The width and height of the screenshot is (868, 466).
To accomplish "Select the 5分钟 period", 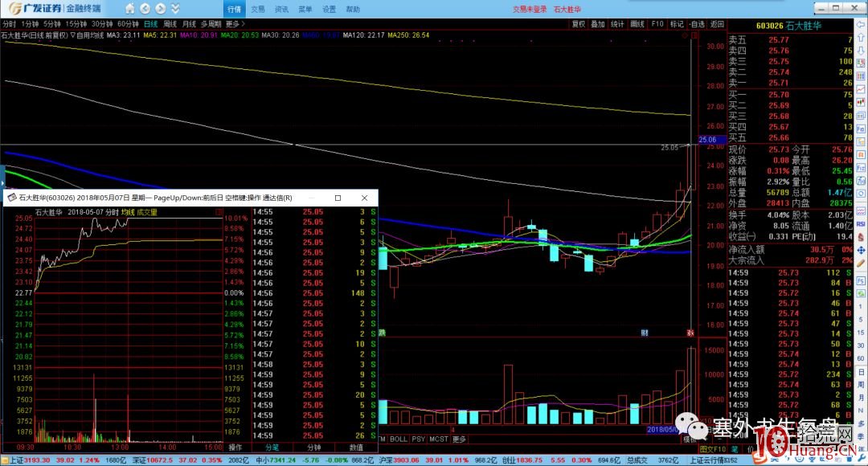I will tap(52, 24).
